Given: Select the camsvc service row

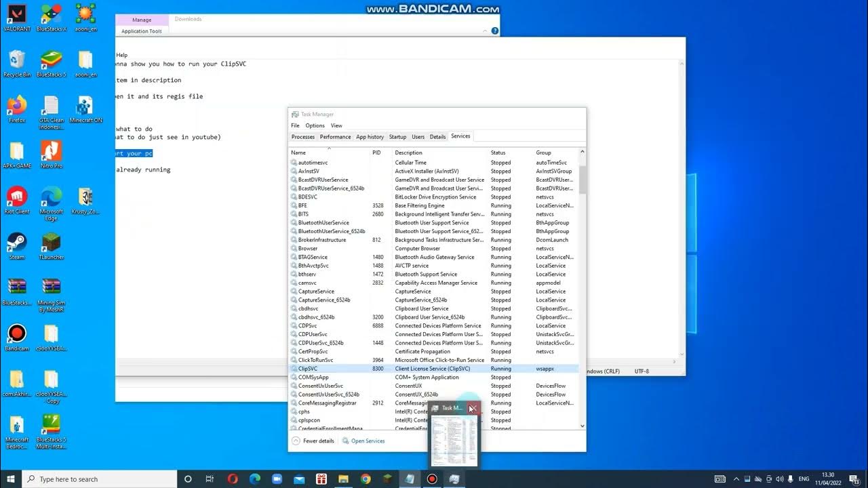Looking at the screenshot, I should click(x=433, y=283).
